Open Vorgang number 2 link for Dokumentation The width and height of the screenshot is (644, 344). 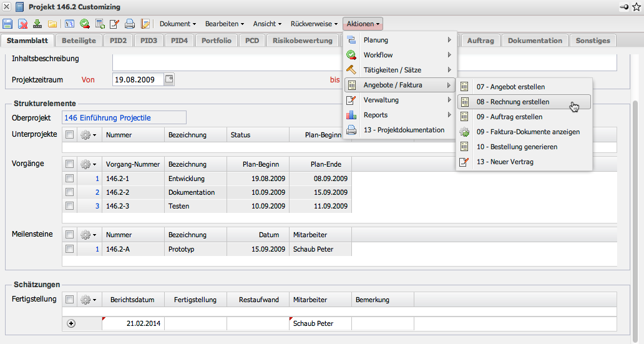97,192
